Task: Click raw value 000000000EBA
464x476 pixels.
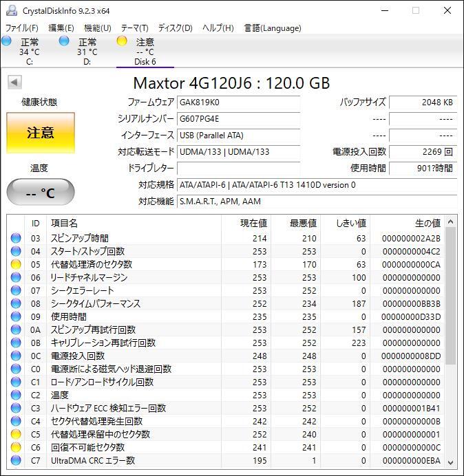Action: point(412,460)
